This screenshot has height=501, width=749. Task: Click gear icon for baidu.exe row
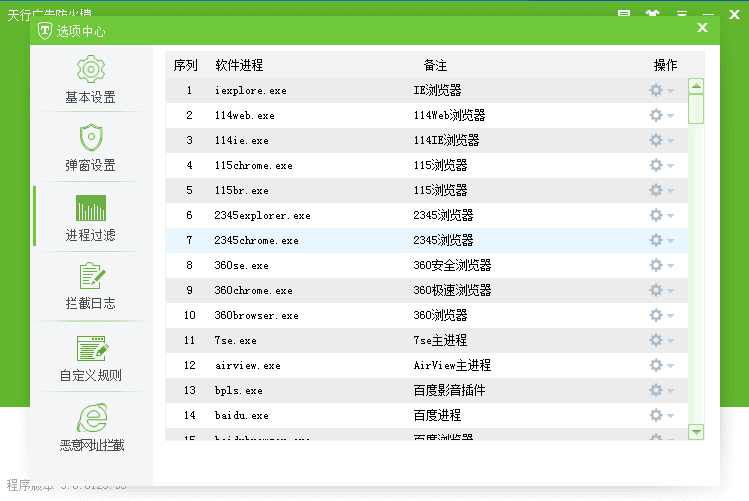point(656,415)
